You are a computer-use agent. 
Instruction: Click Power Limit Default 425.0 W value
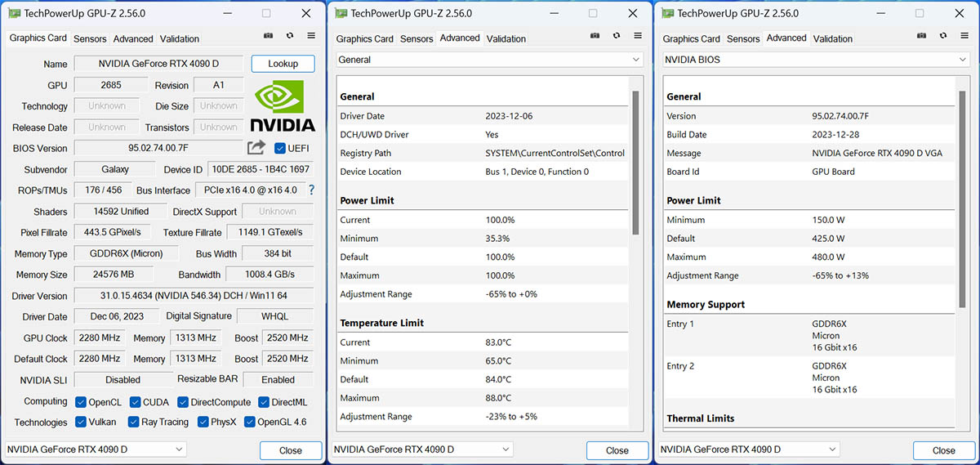[x=829, y=239]
